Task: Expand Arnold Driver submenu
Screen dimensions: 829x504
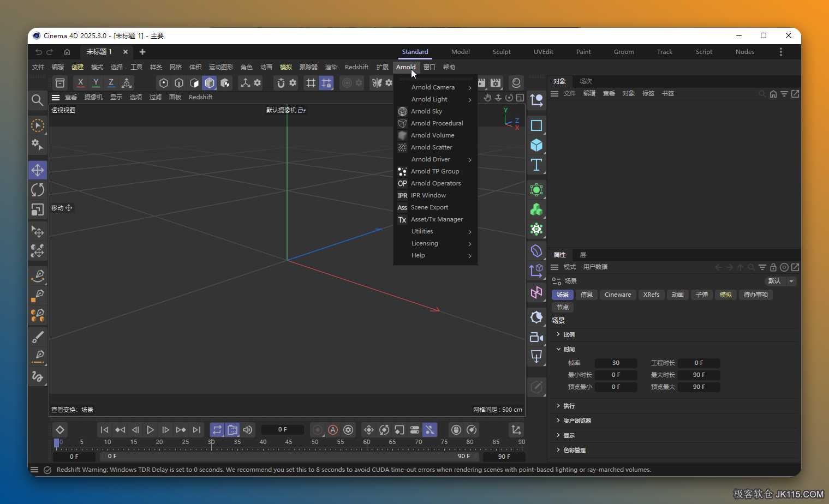Action: point(436,159)
